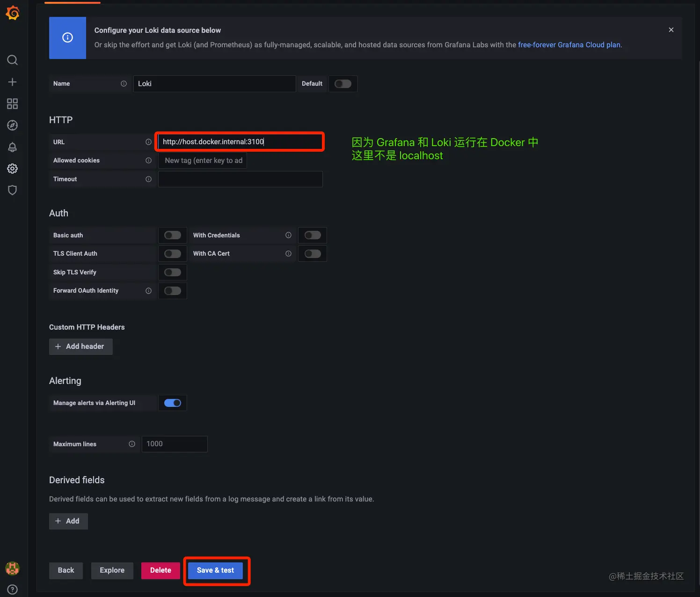Click the Basic auth label

pos(68,236)
